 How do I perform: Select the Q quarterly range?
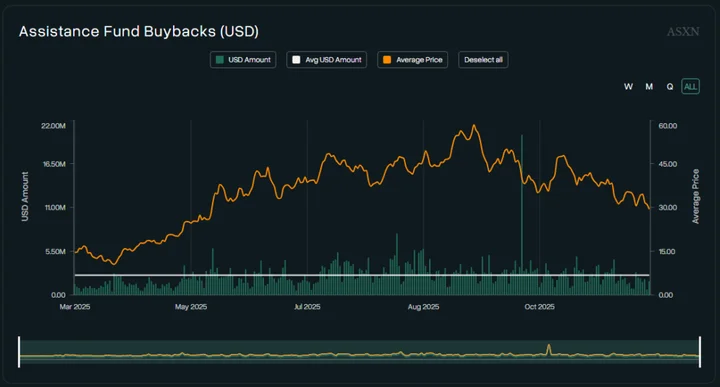670,86
